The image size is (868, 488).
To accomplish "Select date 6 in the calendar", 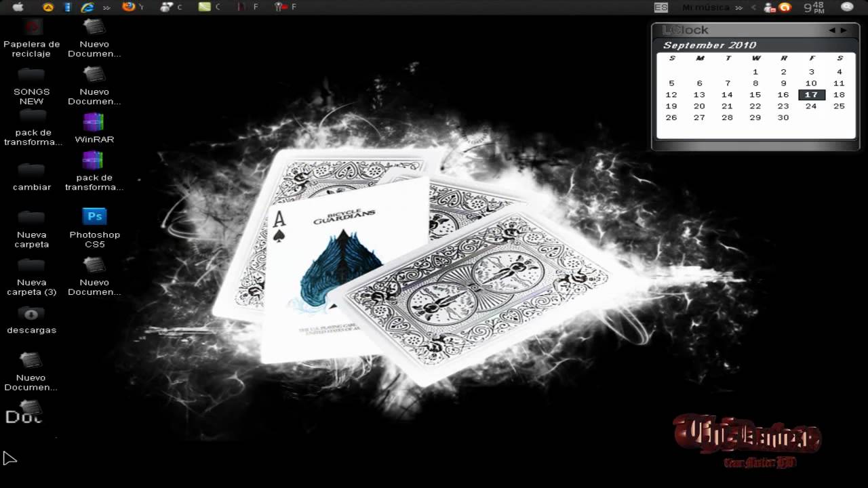I will click(699, 83).
